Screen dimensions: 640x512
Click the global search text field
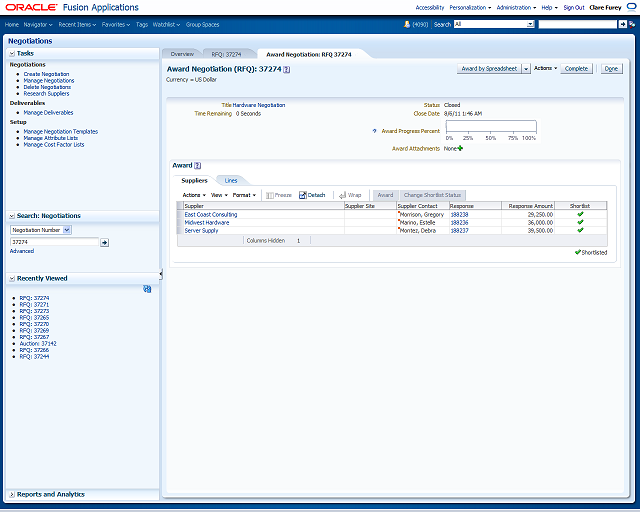(578, 24)
